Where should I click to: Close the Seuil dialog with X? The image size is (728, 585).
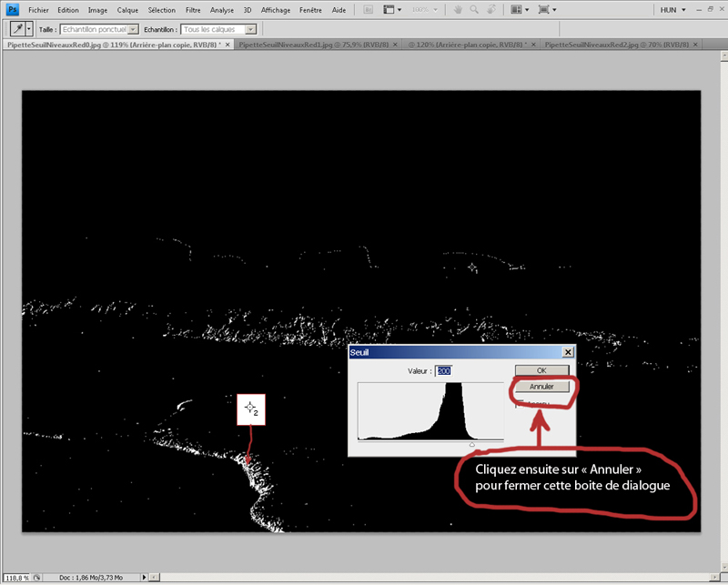568,352
